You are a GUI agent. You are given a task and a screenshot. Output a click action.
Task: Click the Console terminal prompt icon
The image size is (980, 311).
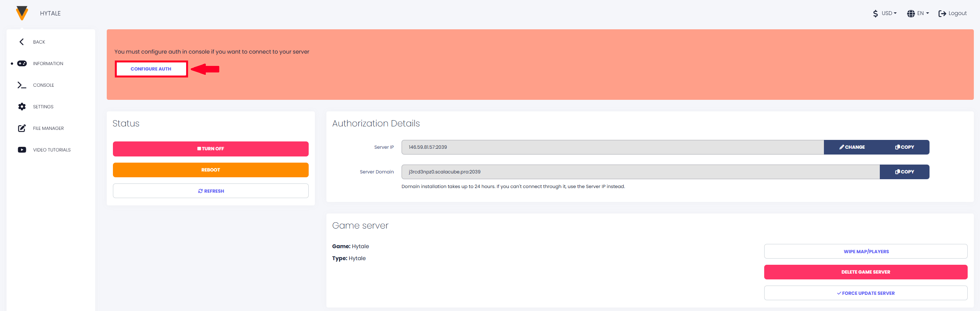[x=22, y=85]
